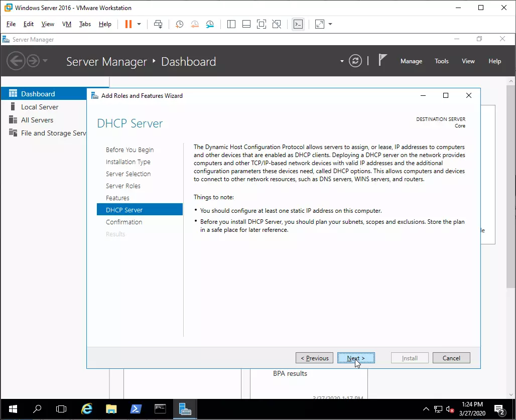
Task: Open the Server Manager Tools menu
Action: [442, 61]
